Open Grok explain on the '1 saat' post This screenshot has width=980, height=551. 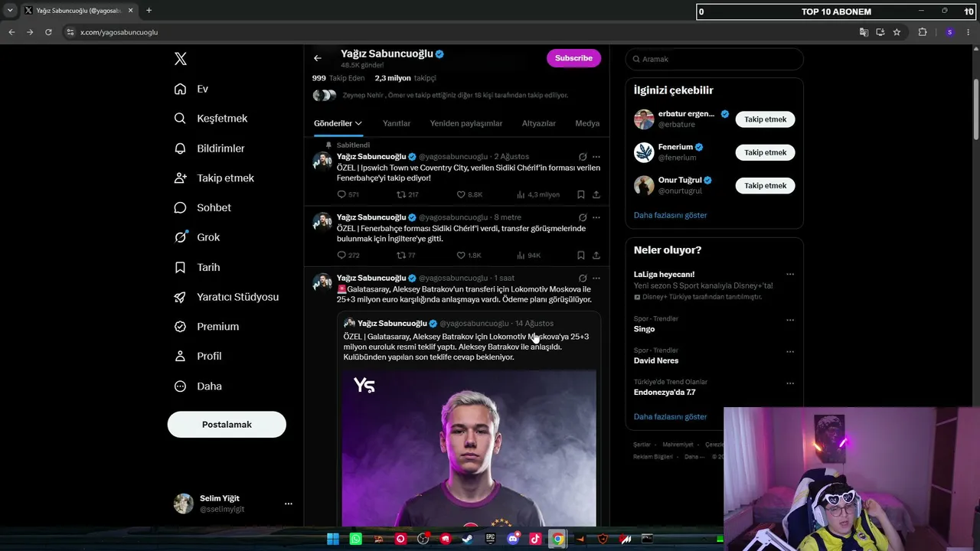[583, 278]
